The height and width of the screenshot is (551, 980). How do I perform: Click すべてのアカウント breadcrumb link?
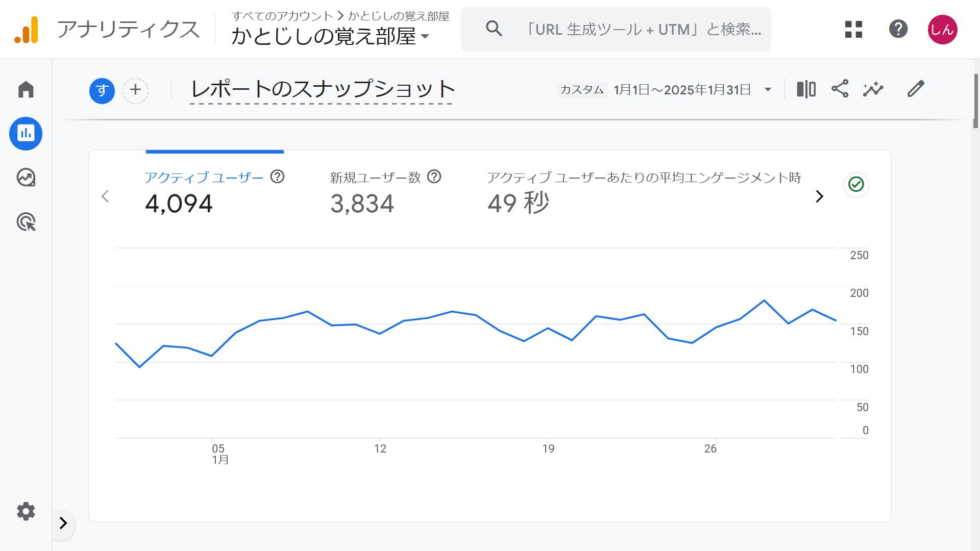pos(282,16)
